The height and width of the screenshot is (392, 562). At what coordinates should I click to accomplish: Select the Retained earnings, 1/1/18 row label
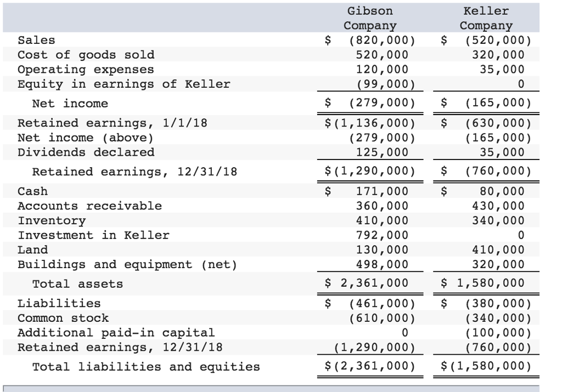point(113,123)
